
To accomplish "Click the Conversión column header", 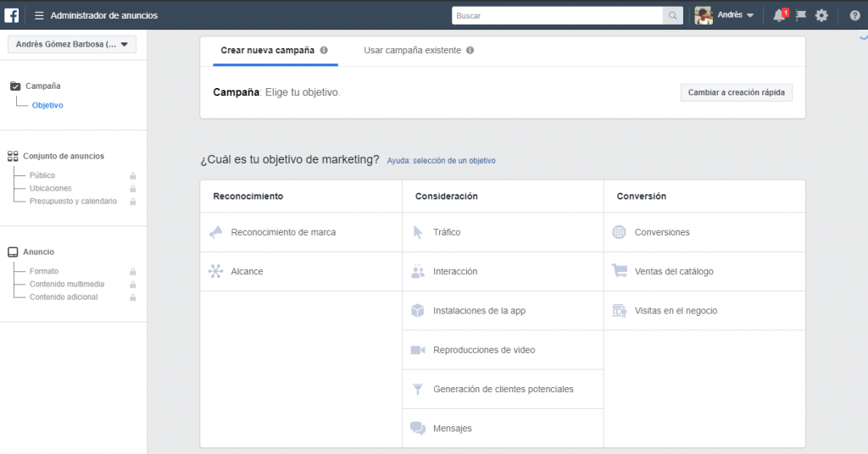I will (642, 197).
